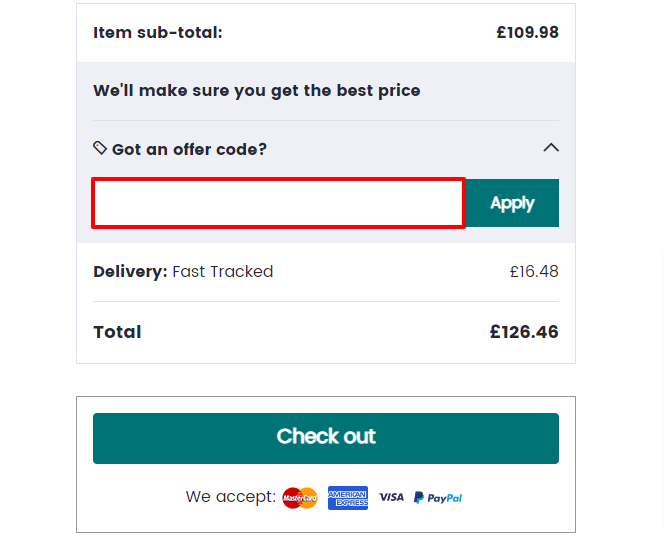The width and height of the screenshot is (664, 548).
Task: Click the American Express logo
Action: 348,498
